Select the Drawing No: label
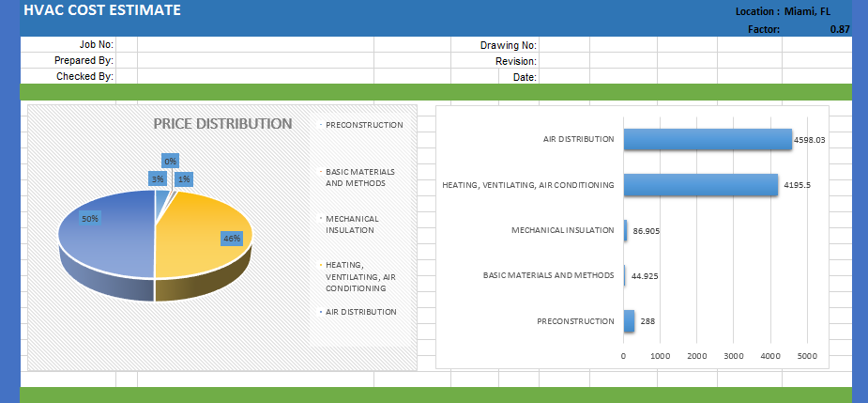The width and height of the screenshot is (868, 403). [509, 45]
